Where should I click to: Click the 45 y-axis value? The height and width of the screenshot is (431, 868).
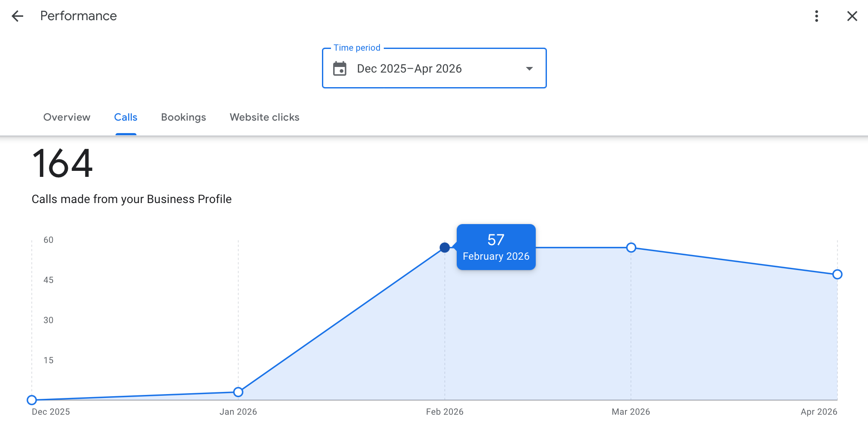49,280
